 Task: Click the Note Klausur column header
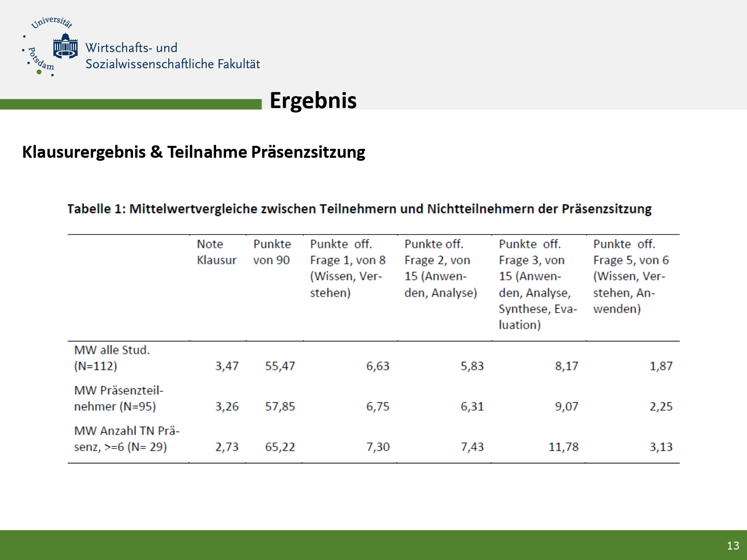[216, 252]
